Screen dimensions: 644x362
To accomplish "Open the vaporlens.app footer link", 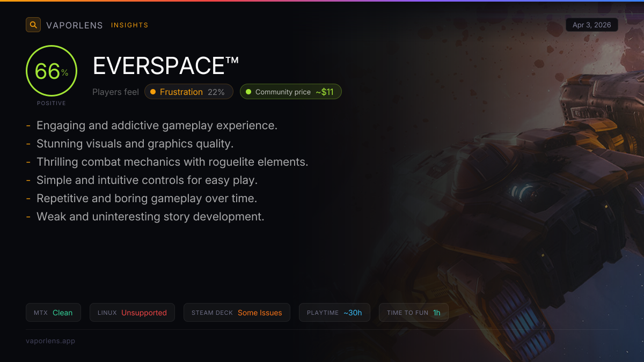I will click(50, 341).
